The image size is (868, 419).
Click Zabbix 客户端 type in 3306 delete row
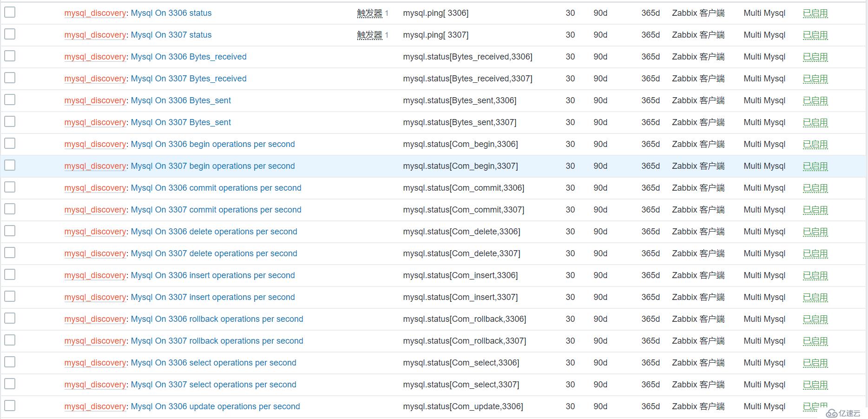point(698,232)
